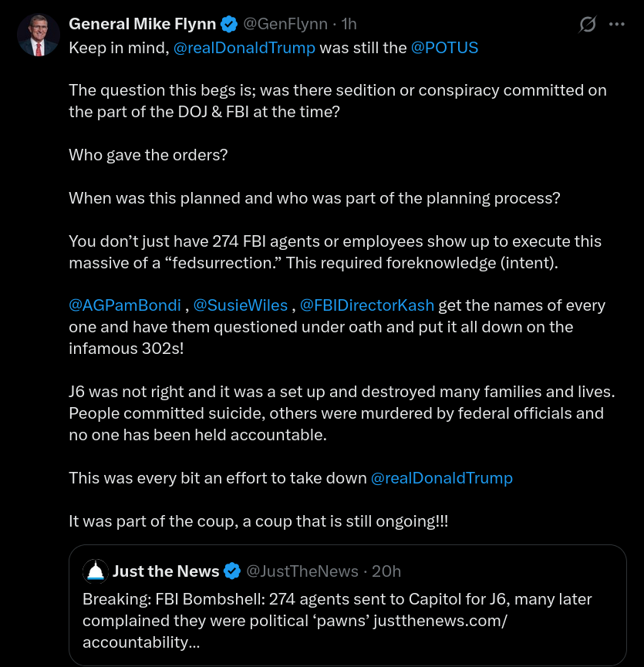Open the Just the News display name

166,571
